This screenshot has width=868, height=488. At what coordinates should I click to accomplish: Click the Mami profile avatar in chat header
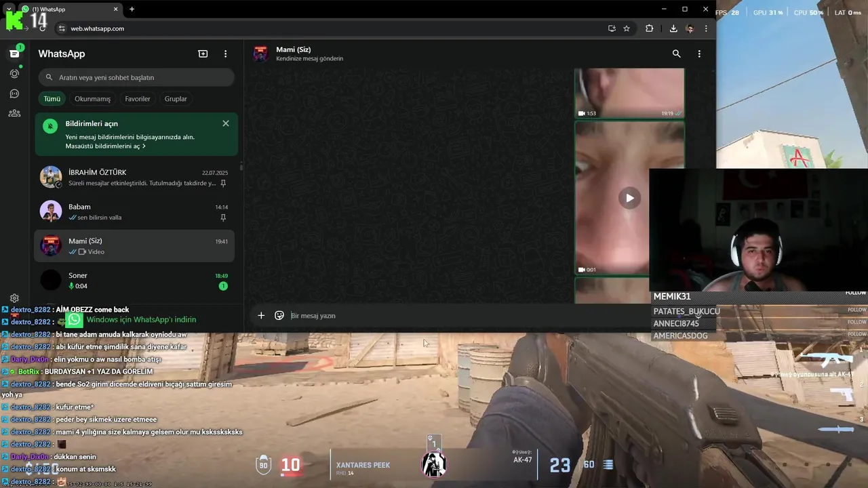click(x=260, y=54)
